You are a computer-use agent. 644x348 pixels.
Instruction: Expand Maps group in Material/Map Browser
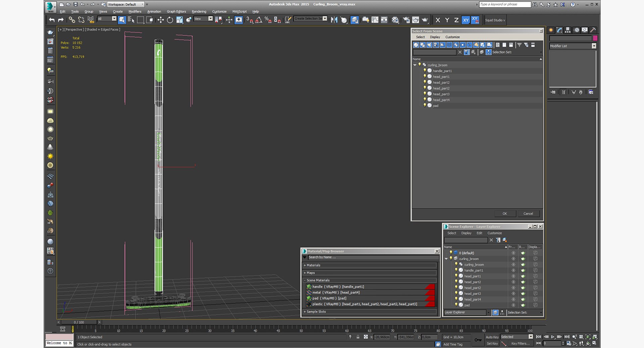(x=369, y=273)
